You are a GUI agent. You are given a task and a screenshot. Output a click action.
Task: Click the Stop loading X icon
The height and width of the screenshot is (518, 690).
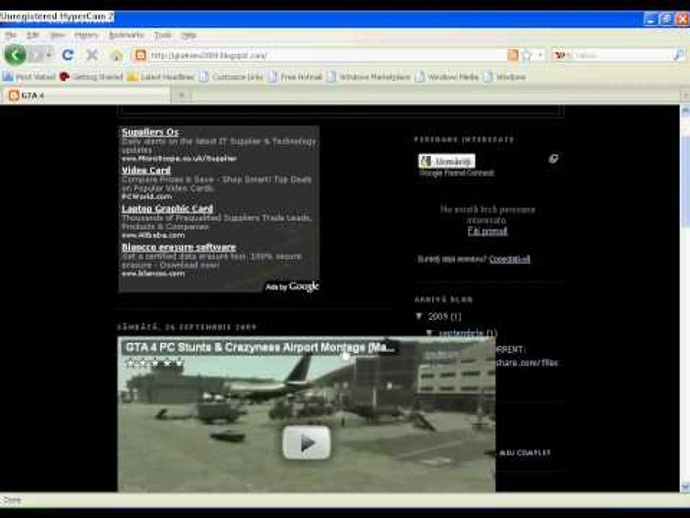click(x=92, y=55)
